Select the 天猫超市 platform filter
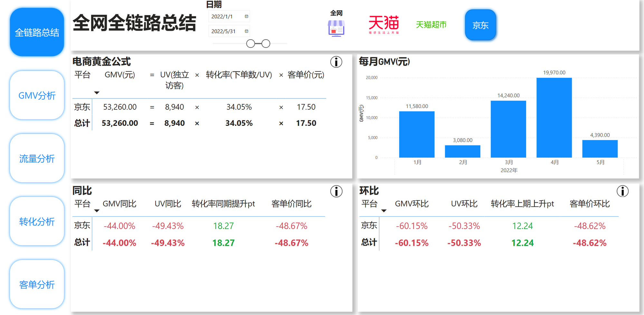The height and width of the screenshot is (315, 644). click(431, 25)
